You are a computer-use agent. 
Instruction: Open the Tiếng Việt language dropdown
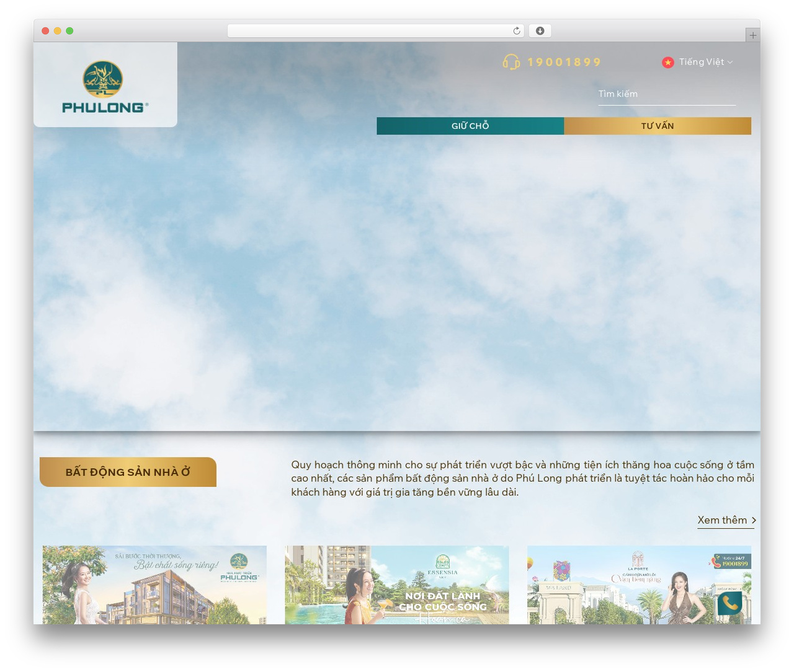click(706, 62)
